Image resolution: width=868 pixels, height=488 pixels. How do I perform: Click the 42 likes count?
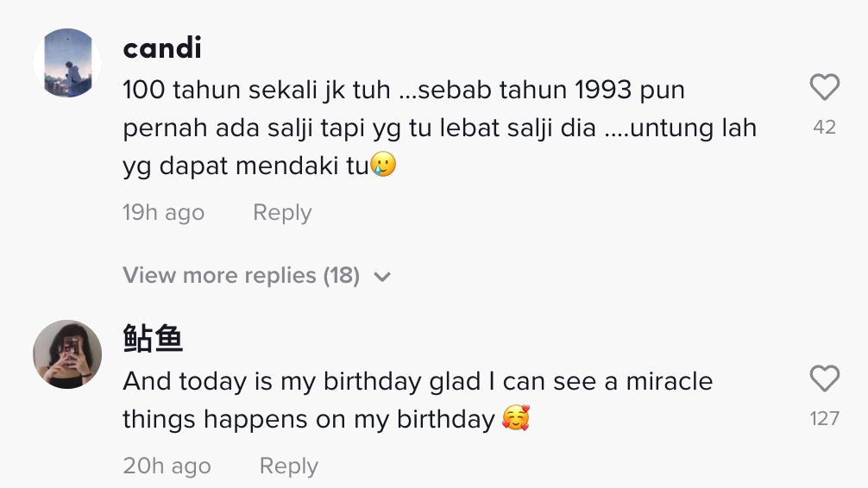(x=825, y=127)
